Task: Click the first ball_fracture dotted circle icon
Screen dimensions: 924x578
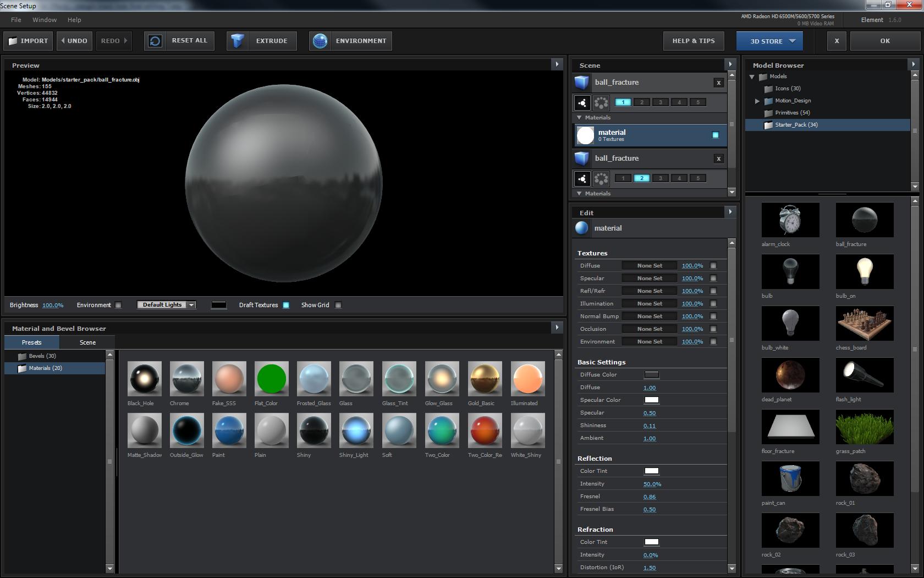Action: point(601,102)
